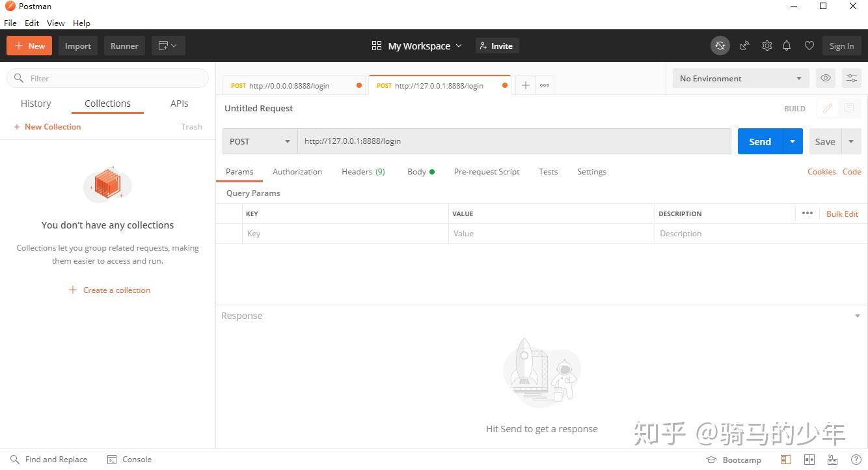Toggle the single-pane view layout icon
868x470 pixels.
click(x=786, y=460)
